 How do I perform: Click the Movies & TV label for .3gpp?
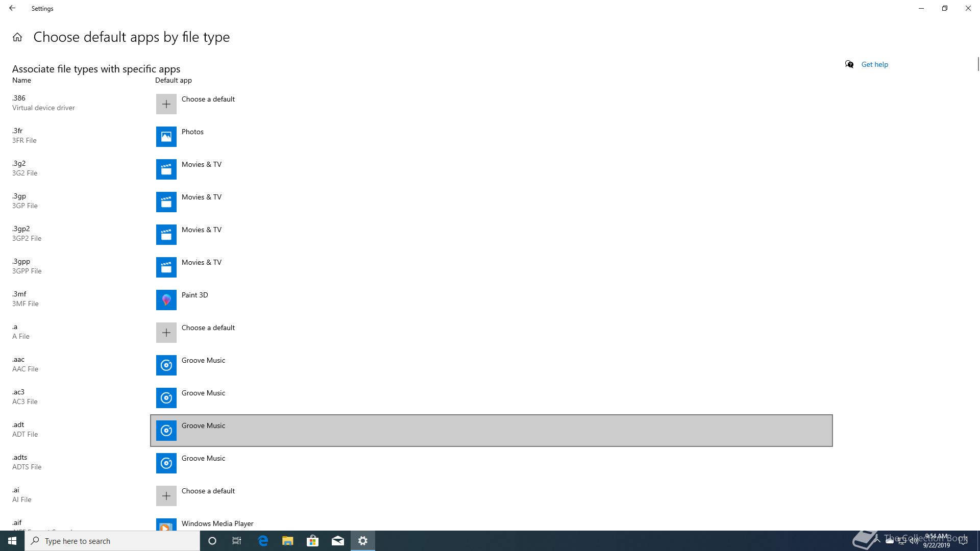tap(202, 262)
